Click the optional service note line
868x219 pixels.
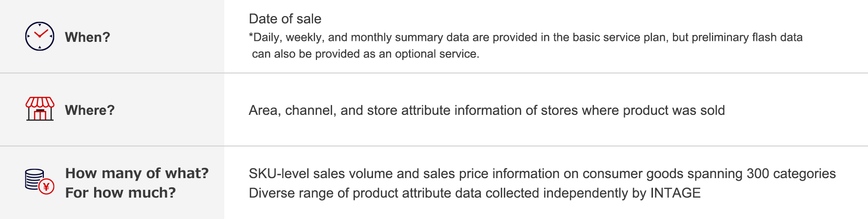click(x=366, y=54)
